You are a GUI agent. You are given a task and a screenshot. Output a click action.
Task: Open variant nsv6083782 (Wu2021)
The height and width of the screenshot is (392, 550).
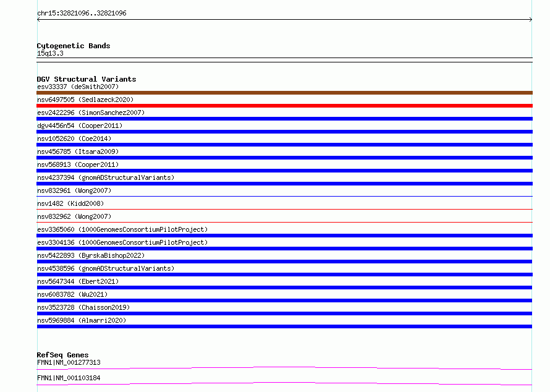point(72,294)
